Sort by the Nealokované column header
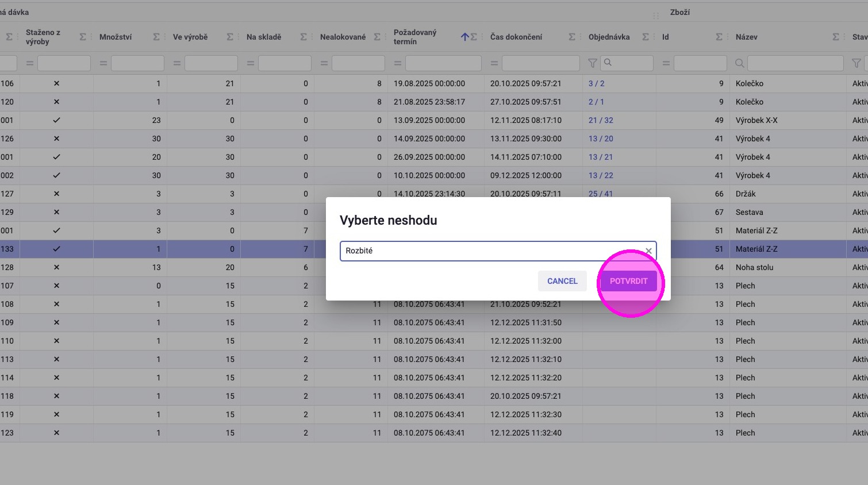 [343, 37]
